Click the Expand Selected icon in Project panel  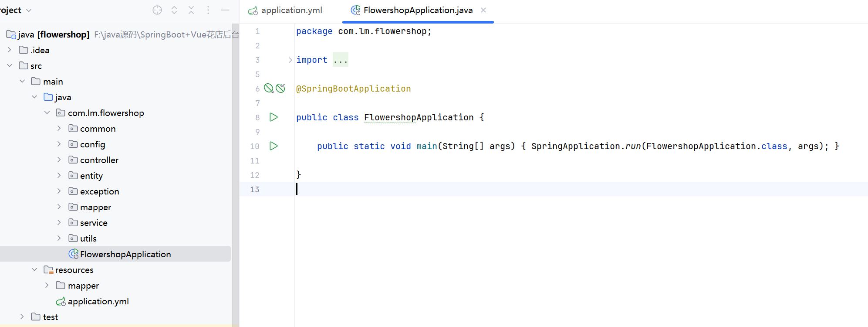click(x=174, y=10)
